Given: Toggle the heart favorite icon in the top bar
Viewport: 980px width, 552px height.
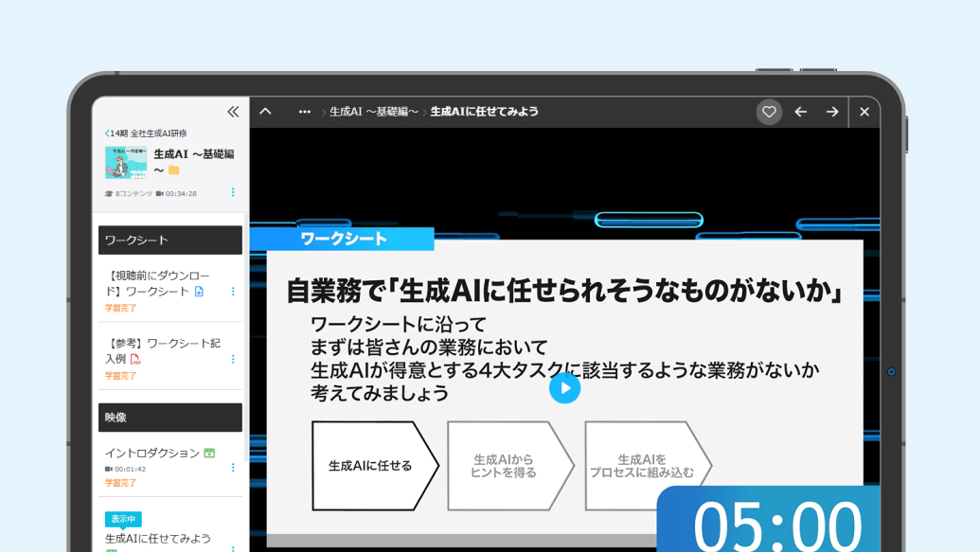Looking at the screenshot, I should coord(769,112).
